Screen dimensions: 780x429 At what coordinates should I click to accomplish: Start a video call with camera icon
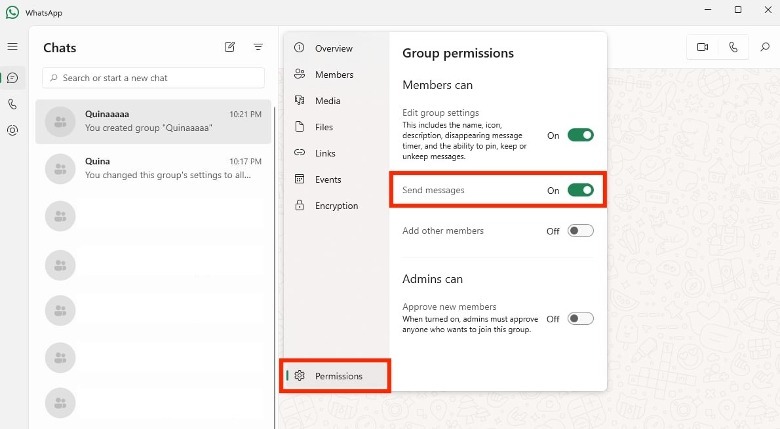[x=702, y=47]
